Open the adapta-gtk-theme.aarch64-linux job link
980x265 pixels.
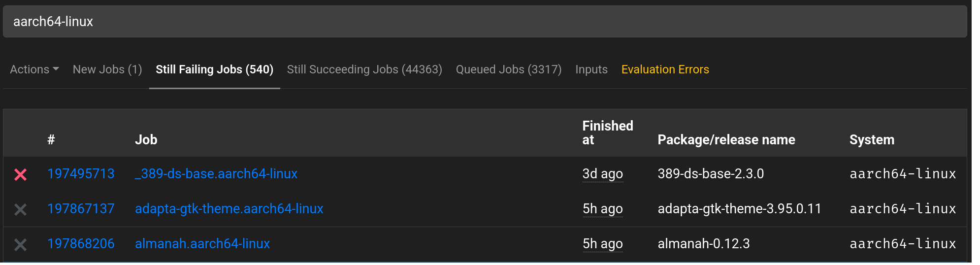[229, 209]
